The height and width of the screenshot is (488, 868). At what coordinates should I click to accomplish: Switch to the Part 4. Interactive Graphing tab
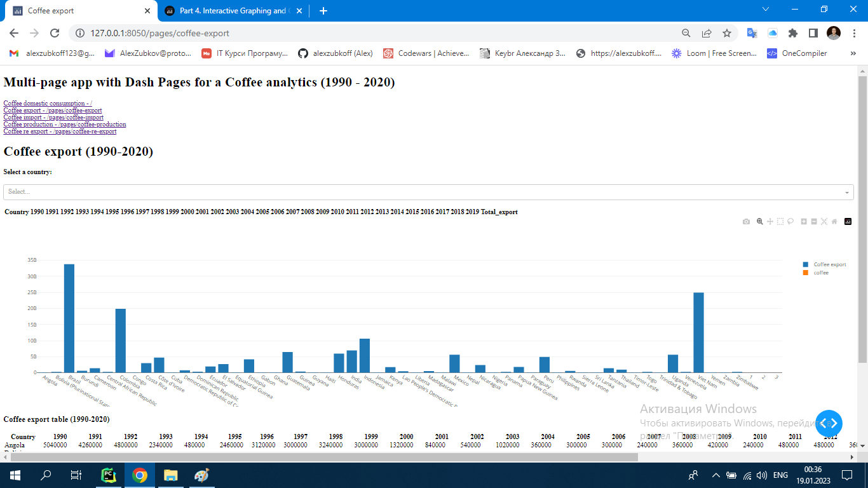(233, 11)
